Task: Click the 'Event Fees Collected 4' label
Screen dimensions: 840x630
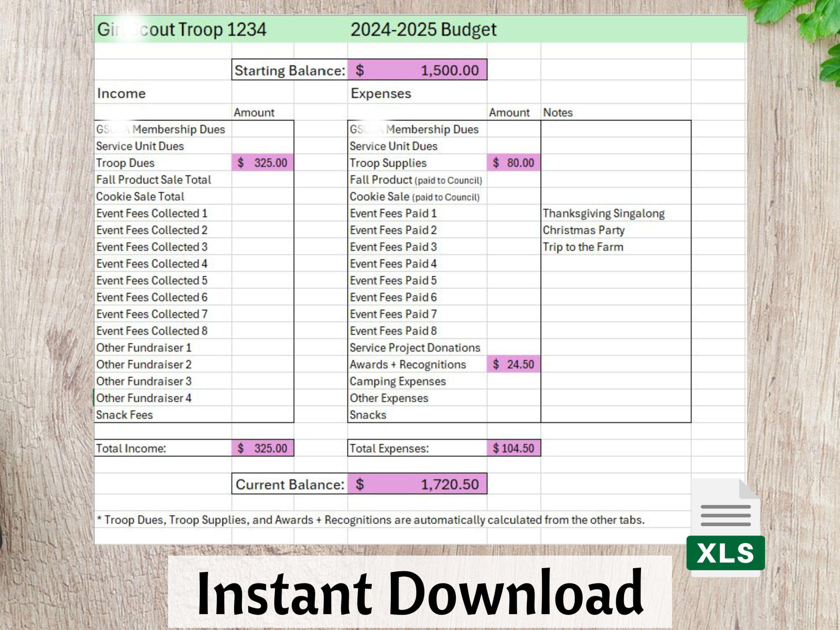Action: [x=152, y=263]
